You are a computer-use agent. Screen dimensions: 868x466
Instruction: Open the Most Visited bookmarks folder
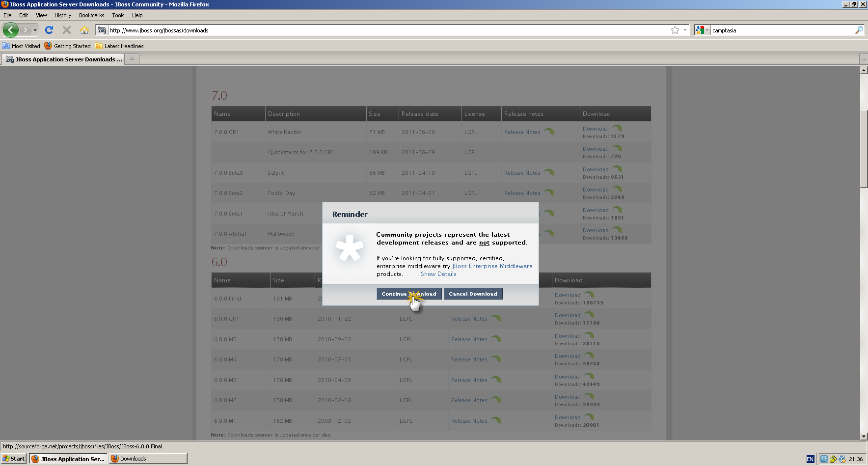[21, 46]
